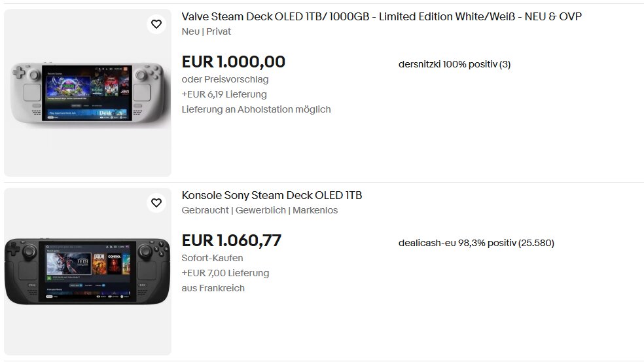Image resolution: width=644 pixels, height=362 pixels.
Task: Click heart icon on Sony Steam Deck listing
Action: point(156,203)
